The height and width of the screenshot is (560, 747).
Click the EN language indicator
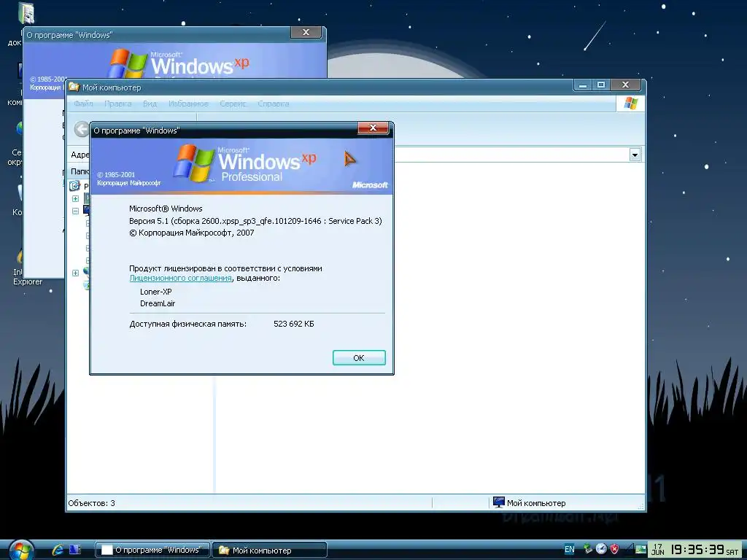(x=569, y=549)
